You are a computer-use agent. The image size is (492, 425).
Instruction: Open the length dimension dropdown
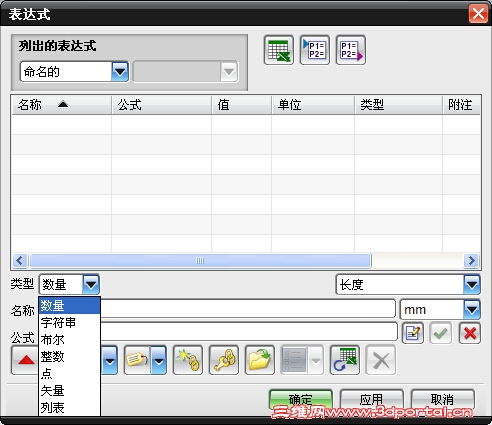click(472, 284)
